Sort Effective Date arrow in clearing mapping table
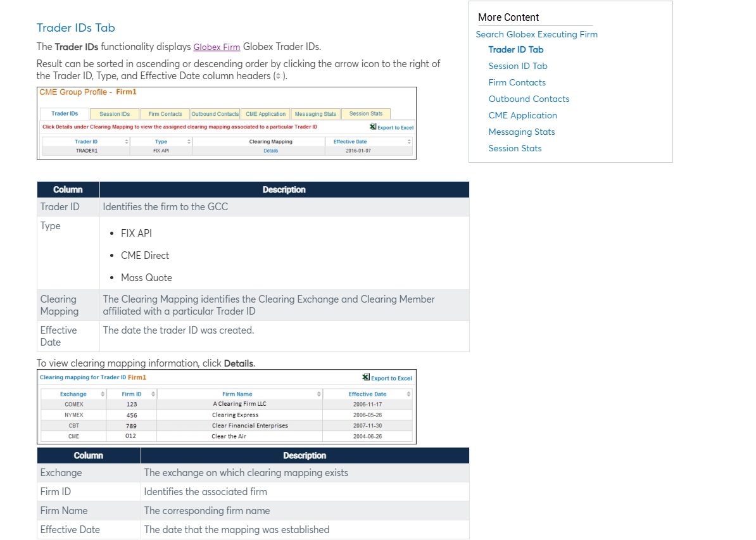The height and width of the screenshot is (540, 756). [x=409, y=394]
